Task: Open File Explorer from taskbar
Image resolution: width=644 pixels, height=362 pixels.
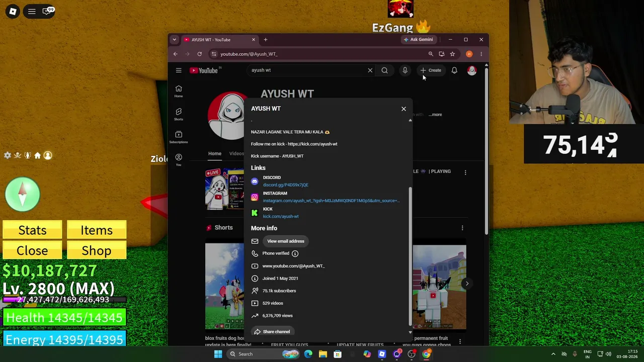Action: pyautogui.click(x=323, y=354)
